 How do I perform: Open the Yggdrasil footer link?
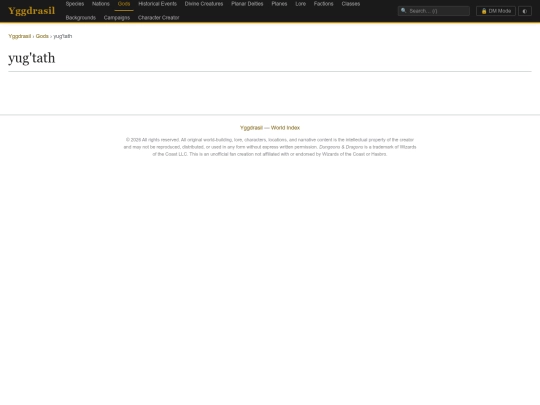coord(251,128)
